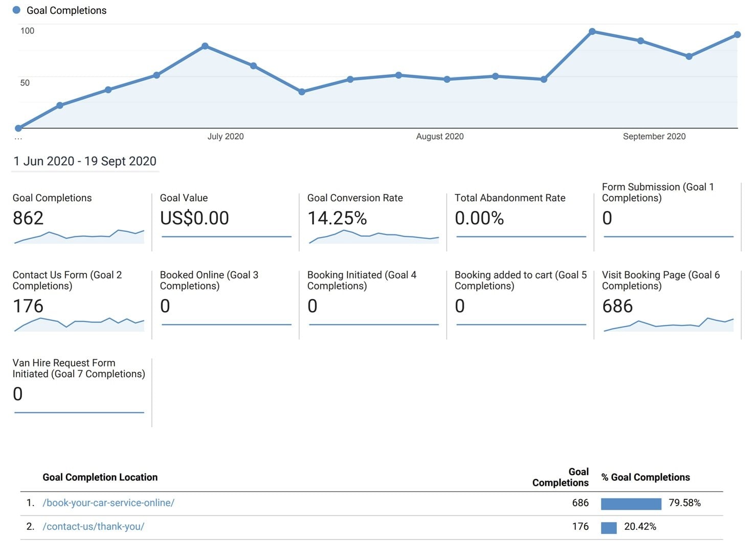Click the % Goal Completions column header

(646, 477)
